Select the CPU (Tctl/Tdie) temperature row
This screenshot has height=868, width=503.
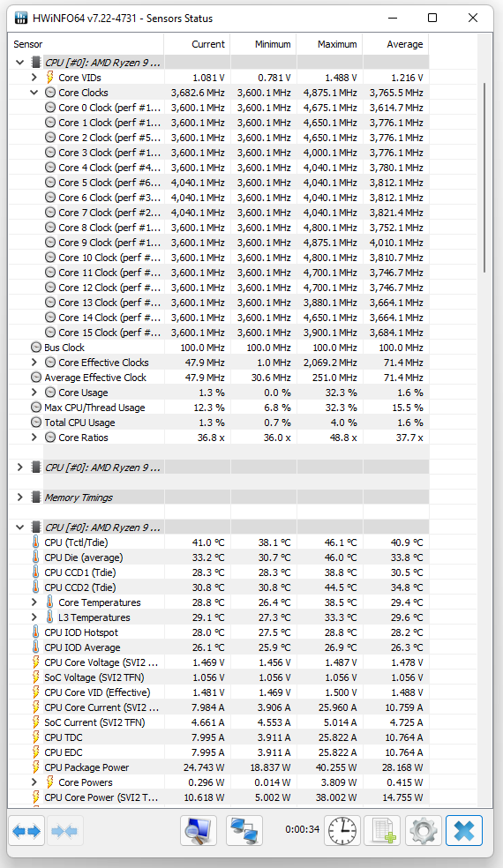coord(218,542)
